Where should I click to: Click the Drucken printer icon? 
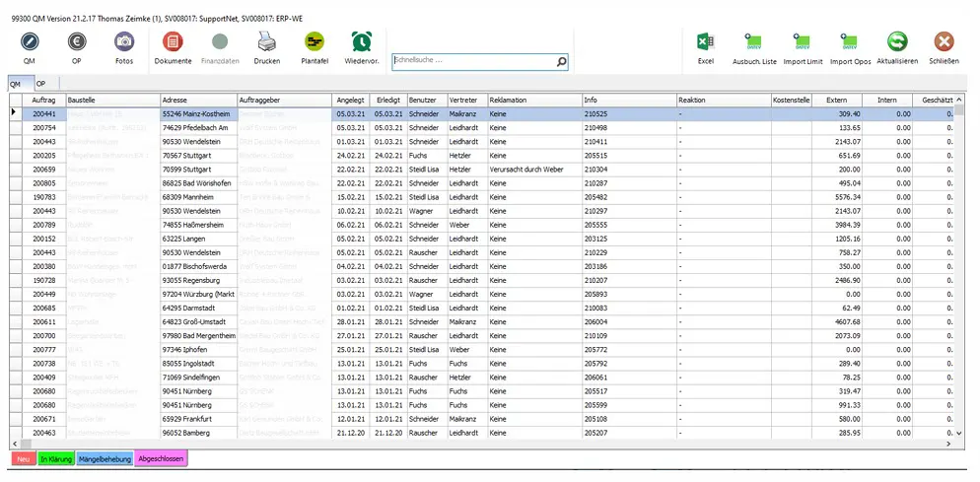pyautogui.click(x=266, y=42)
